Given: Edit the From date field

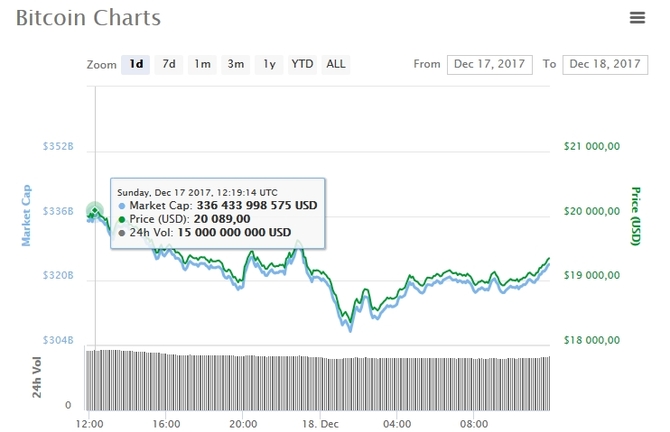Looking at the screenshot, I should coord(490,65).
